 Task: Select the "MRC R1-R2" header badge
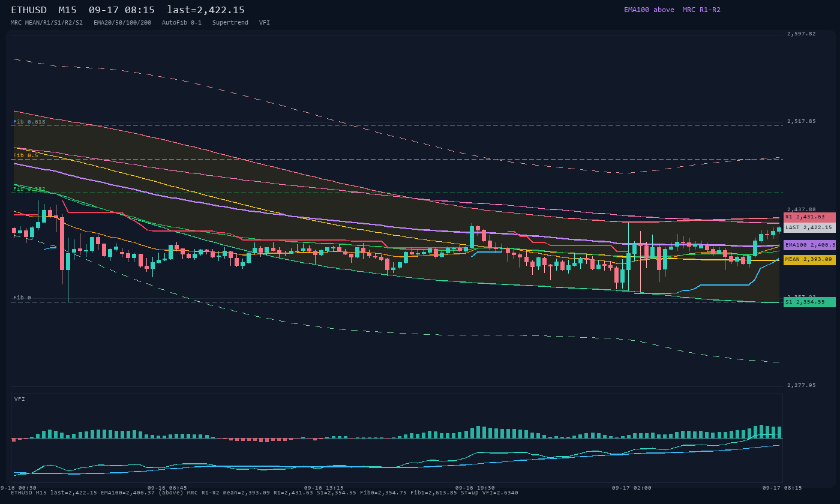click(x=701, y=10)
